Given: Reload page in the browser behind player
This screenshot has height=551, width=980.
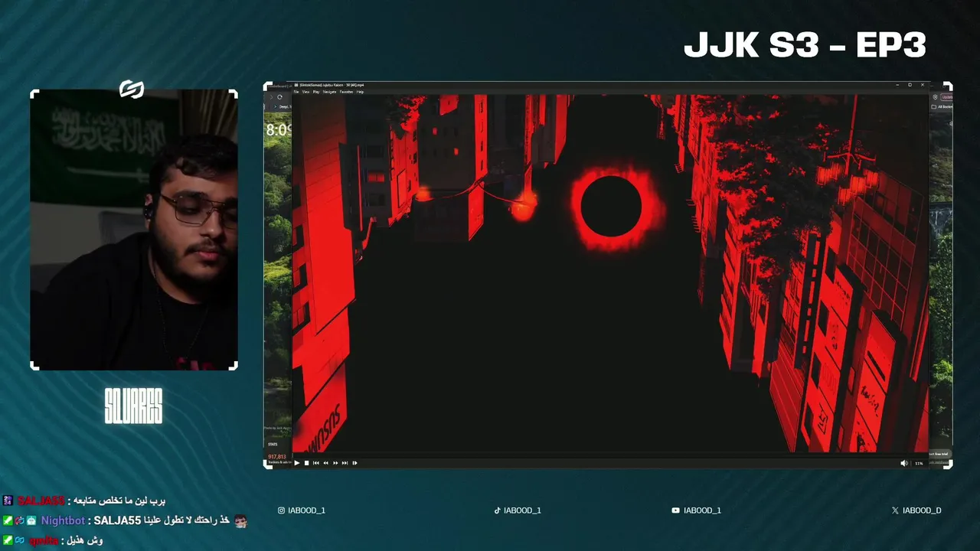Looking at the screenshot, I should coord(279,97).
